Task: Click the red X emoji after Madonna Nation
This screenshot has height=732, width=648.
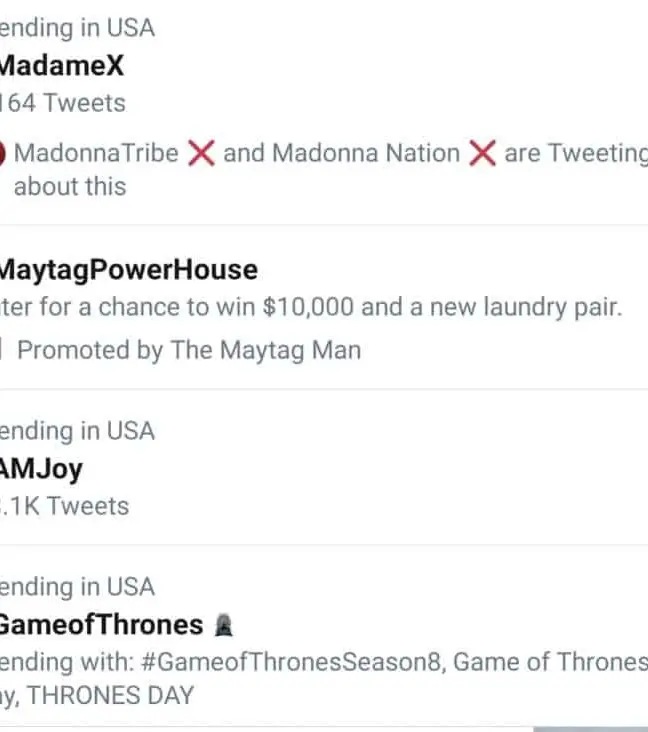Action: [x=483, y=153]
